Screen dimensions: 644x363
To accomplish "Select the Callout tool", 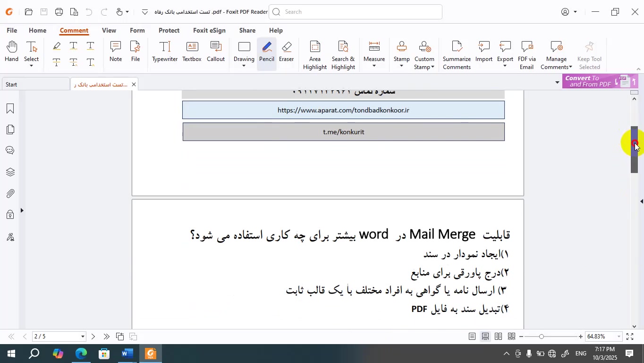I will 216,52.
